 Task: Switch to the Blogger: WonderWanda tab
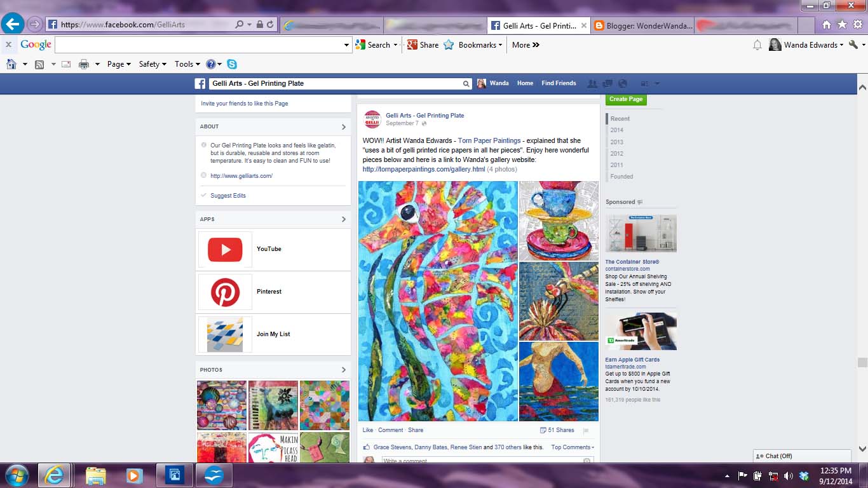tap(641, 25)
